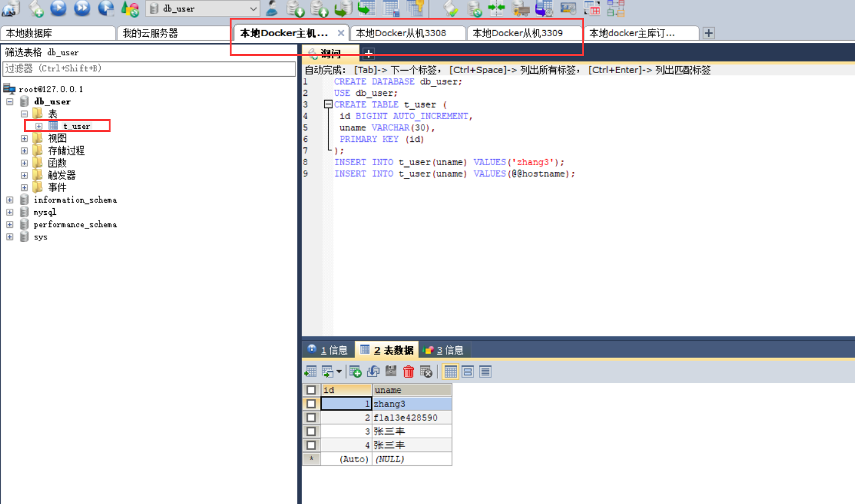Toggle the select-all checkbox in grid header
This screenshot has width=855, height=504.
pyautogui.click(x=311, y=390)
